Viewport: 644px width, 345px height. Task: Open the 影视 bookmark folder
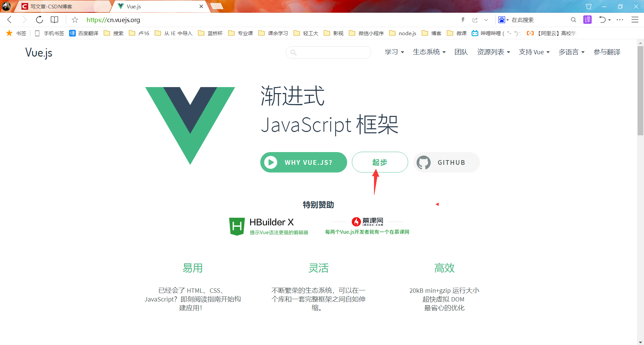coord(333,33)
